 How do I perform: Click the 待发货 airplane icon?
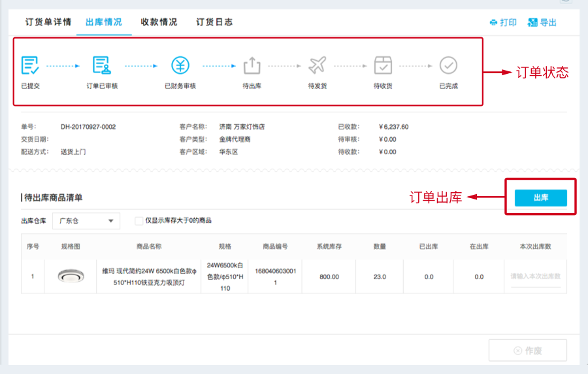coord(317,65)
